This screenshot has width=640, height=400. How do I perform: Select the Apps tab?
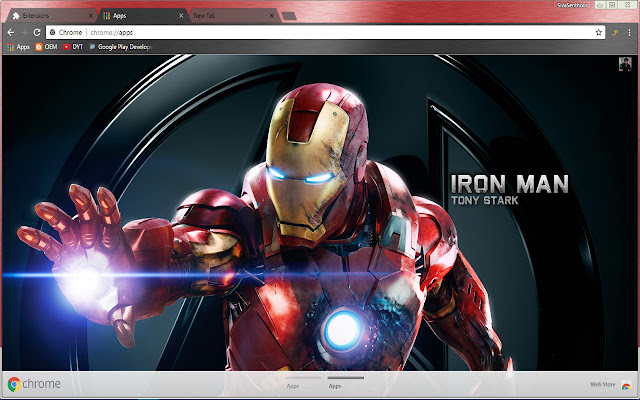142,16
